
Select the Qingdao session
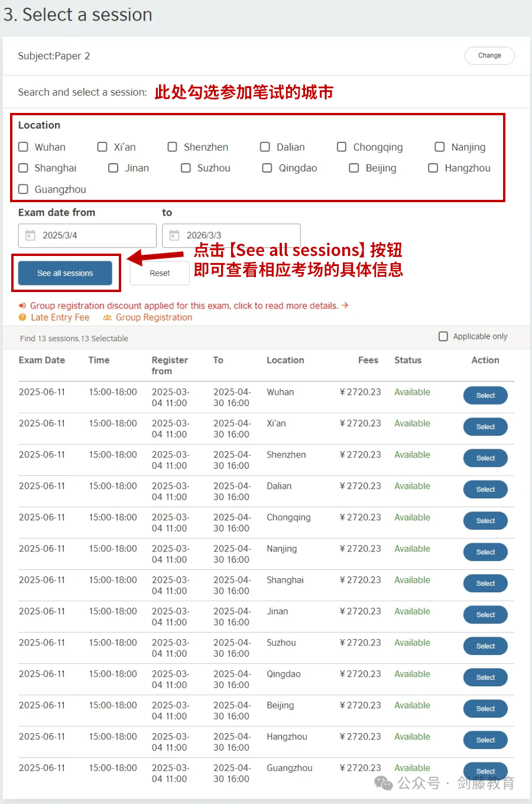click(x=485, y=677)
